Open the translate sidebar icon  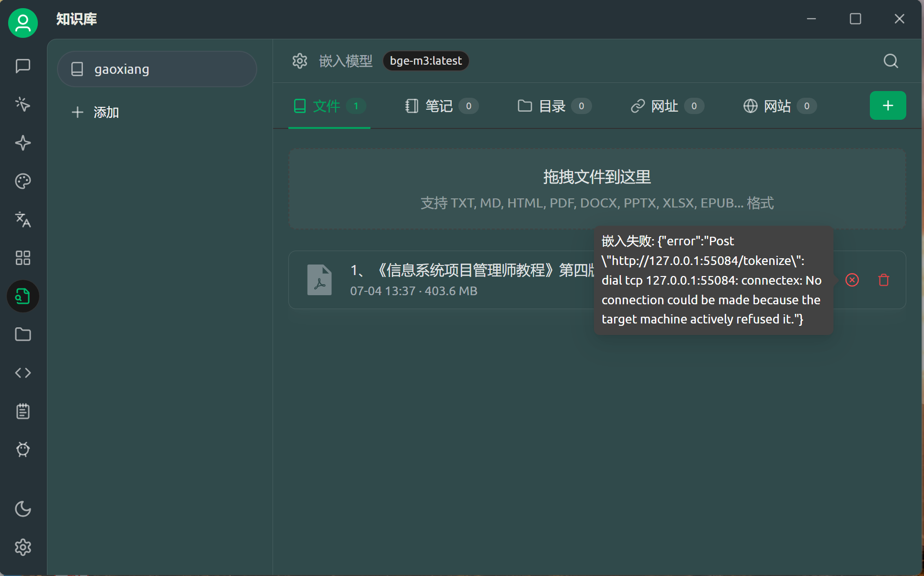(23, 219)
